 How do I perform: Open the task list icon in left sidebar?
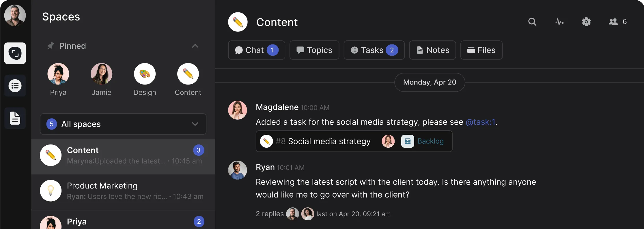pyautogui.click(x=15, y=86)
